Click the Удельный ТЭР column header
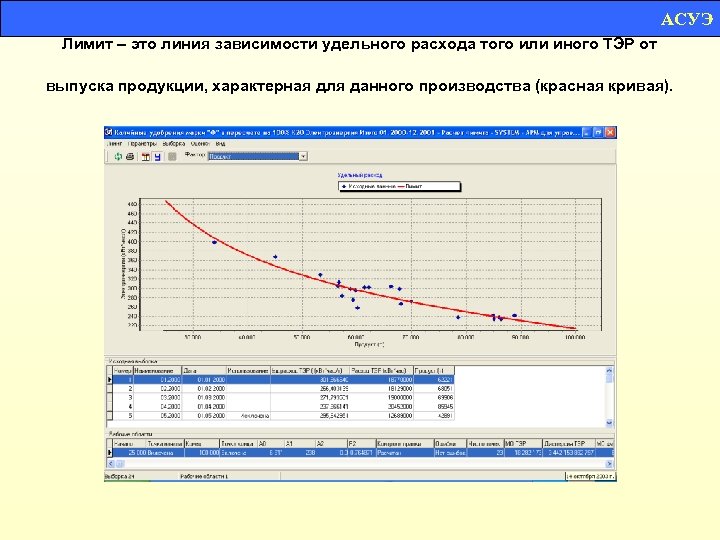The image size is (720, 540). point(310,371)
